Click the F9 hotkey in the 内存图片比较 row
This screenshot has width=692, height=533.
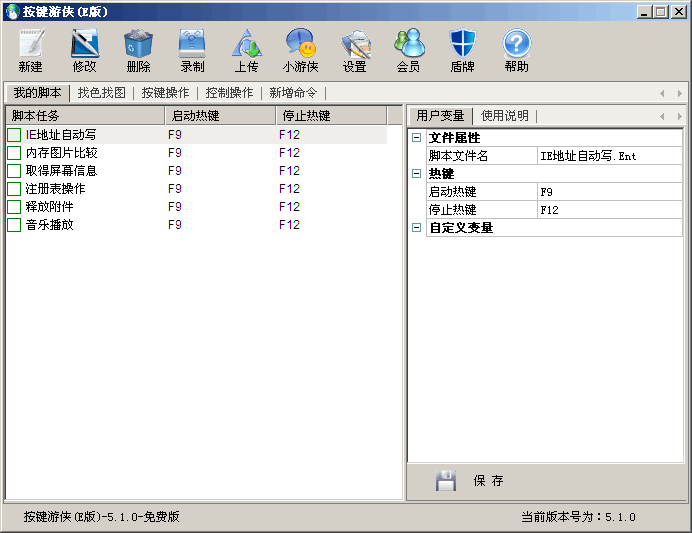[x=175, y=153]
